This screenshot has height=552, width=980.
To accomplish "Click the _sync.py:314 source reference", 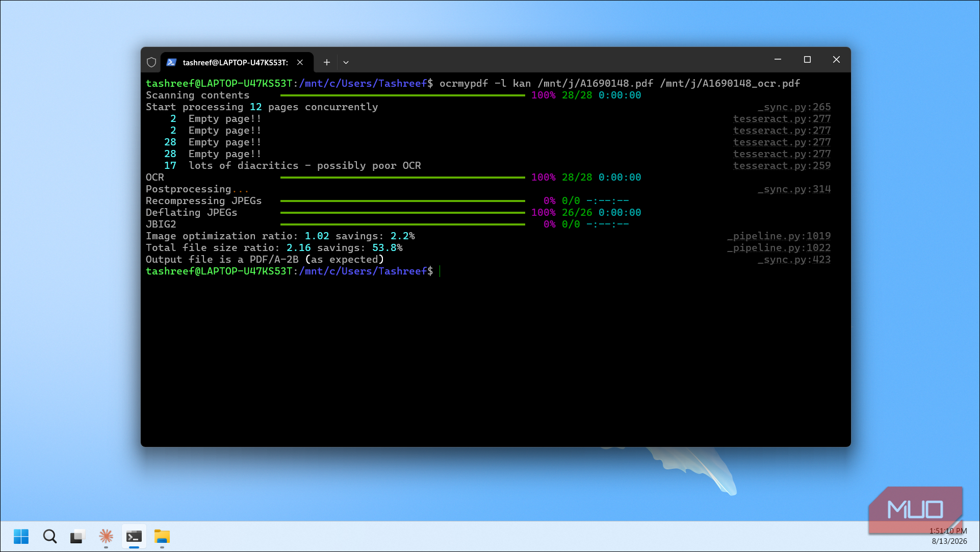I will pos(794,189).
